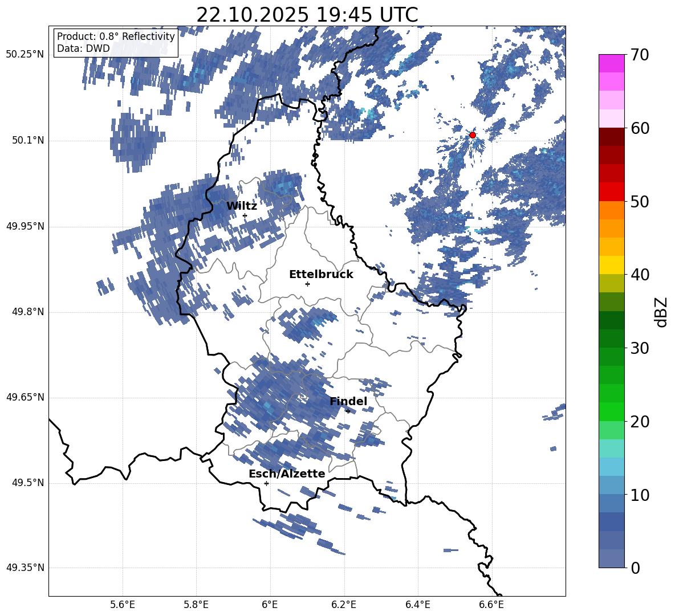
Task: Click the magenta top colorbar segment
Action: (x=611, y=63)
